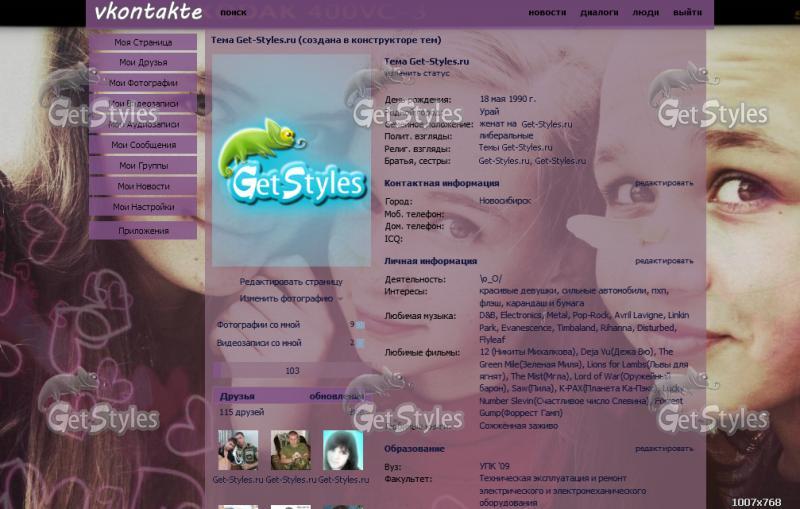800x509 pixels.
Task: Open Мои Аудиозаписи sidebar item
Action: click(143, 124)
